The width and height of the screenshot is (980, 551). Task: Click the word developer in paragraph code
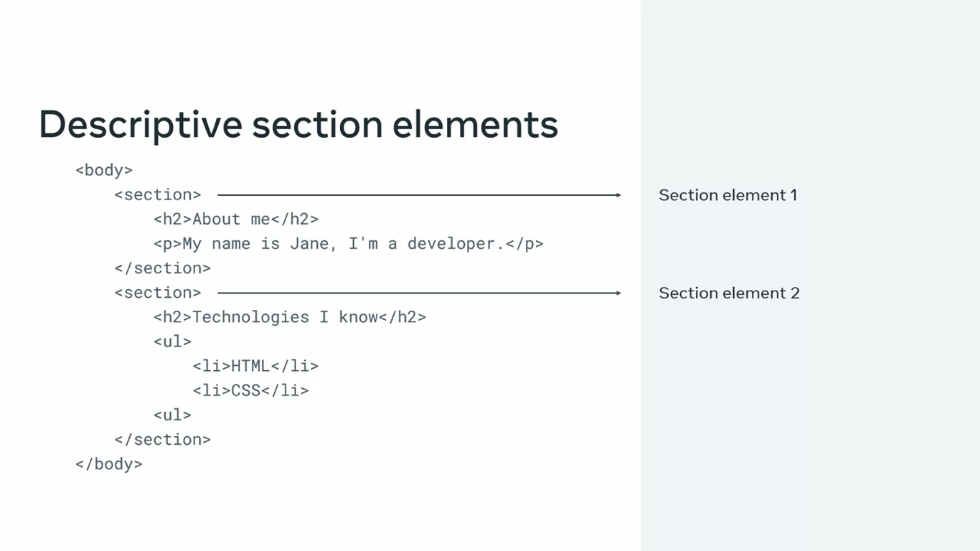(x=451, y=243)
